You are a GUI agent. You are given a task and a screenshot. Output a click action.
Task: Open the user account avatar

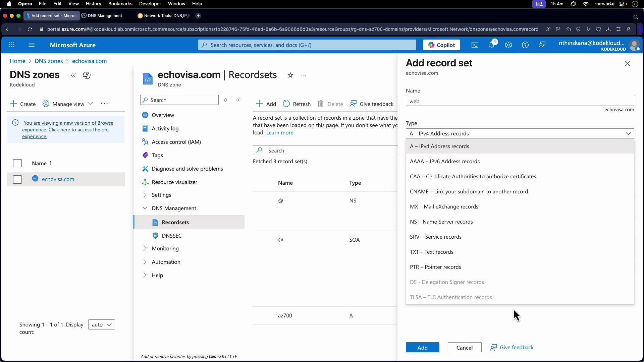pos(634,45)
